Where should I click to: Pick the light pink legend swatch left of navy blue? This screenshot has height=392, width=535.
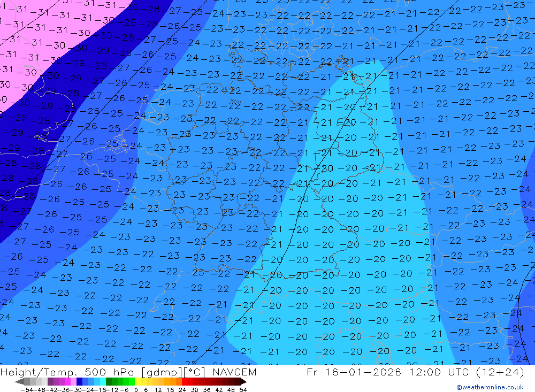pos(74,381)
